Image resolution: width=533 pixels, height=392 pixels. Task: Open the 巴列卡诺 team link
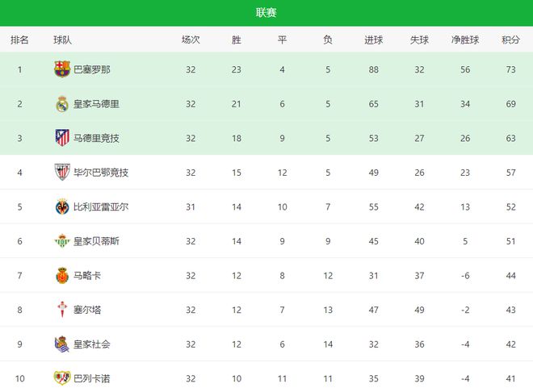click(92, 378)
